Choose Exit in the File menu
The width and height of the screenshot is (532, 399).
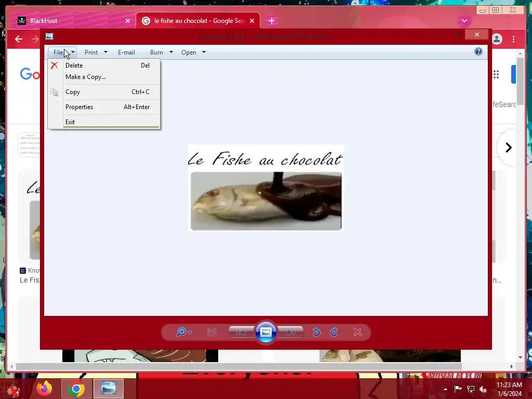tap(111, 122)
